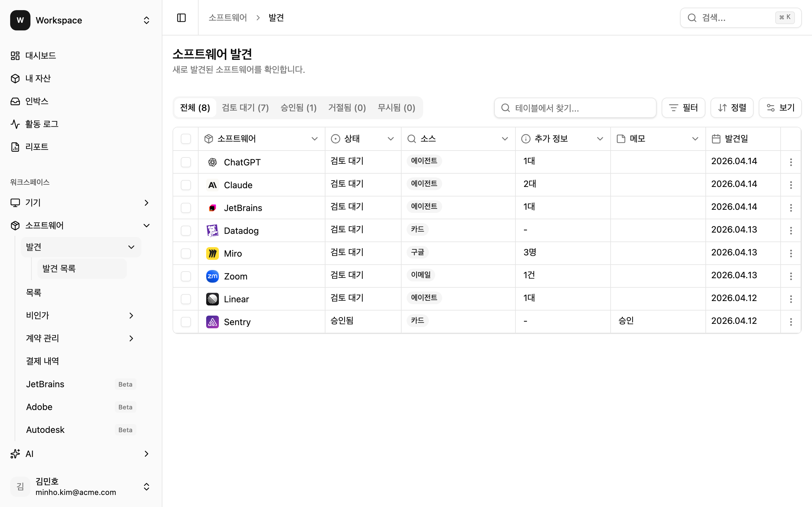Screen dimensions: 812x507
Task: Click the Sentry logo icon
Action: click(x=212, y=322)
